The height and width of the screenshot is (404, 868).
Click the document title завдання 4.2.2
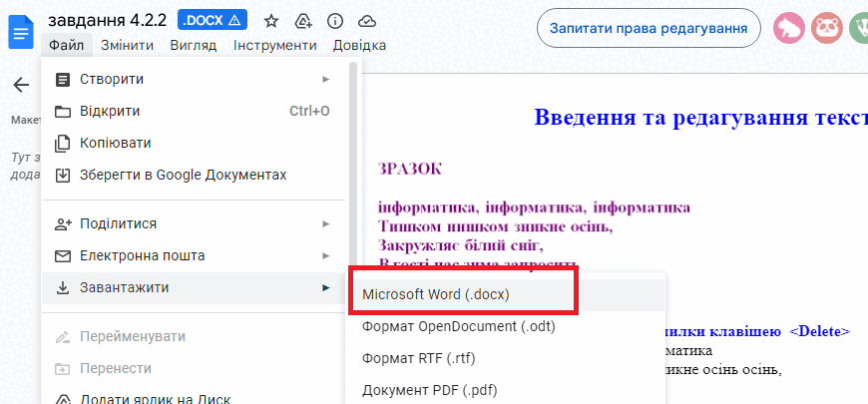108,21
